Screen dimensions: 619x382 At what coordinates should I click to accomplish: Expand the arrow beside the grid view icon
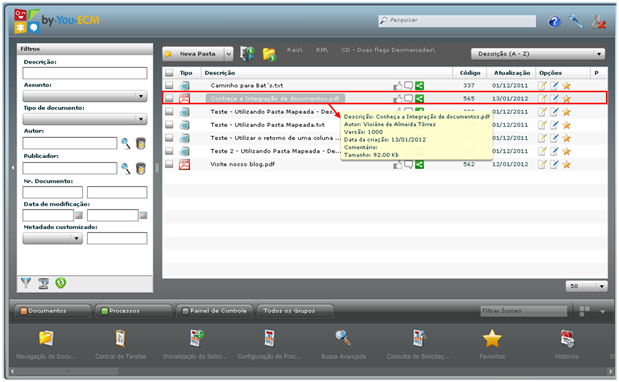coord(602,312)
